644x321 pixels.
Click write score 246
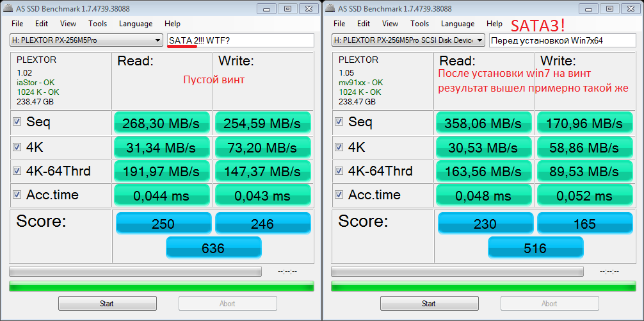click(x=263, y=223)
